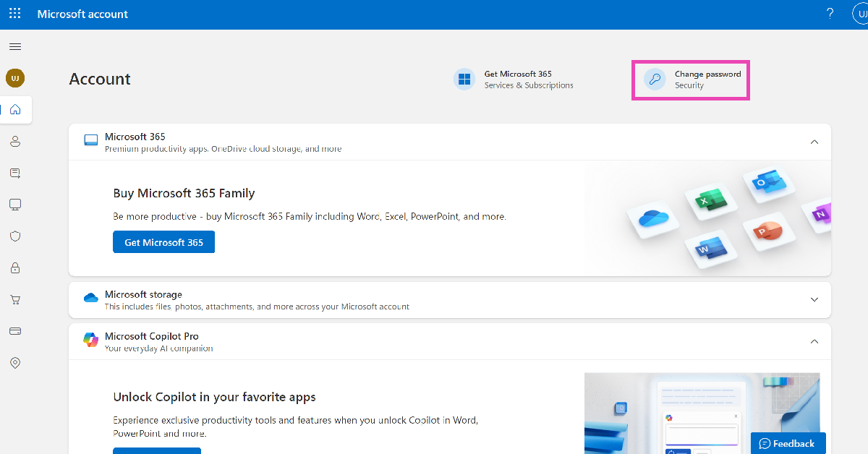This screenshot has height=454, width=868.
Task: Open Change password security shortcut
Action: point(691,80)
